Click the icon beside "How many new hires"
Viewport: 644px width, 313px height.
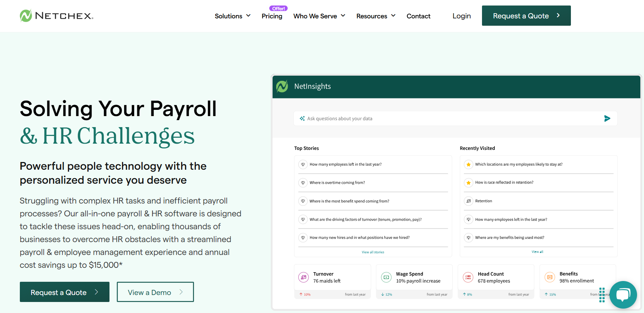pyautogui.click(x=303, y=238)
